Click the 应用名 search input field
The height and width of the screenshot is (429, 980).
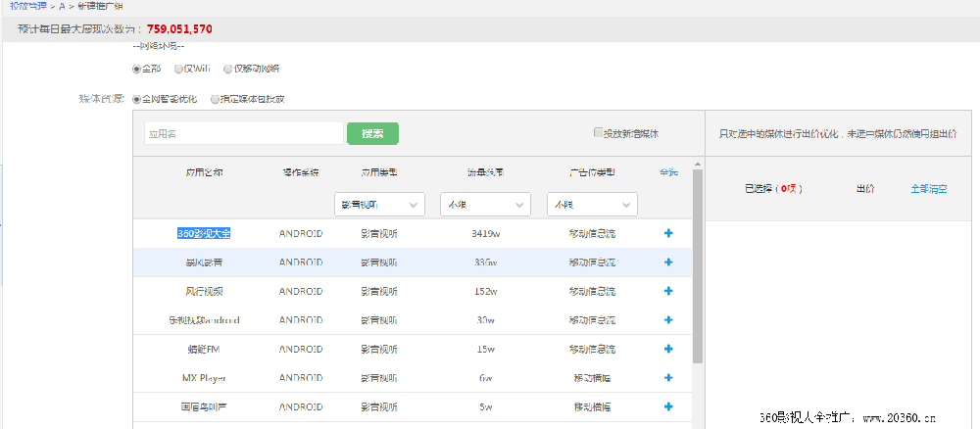pyautogui.click(x=243, y=133)
